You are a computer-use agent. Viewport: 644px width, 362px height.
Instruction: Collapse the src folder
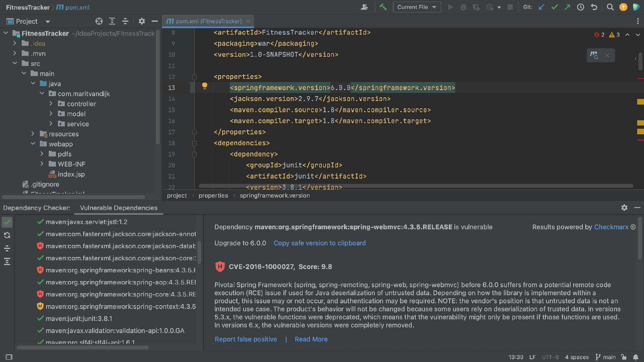pyautogui.click(x=14, y=63)
